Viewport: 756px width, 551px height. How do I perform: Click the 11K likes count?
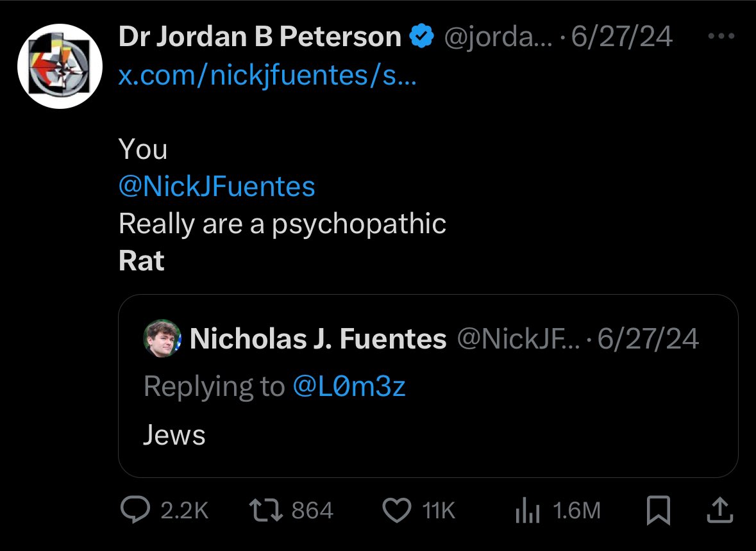[x=439, y=511]
